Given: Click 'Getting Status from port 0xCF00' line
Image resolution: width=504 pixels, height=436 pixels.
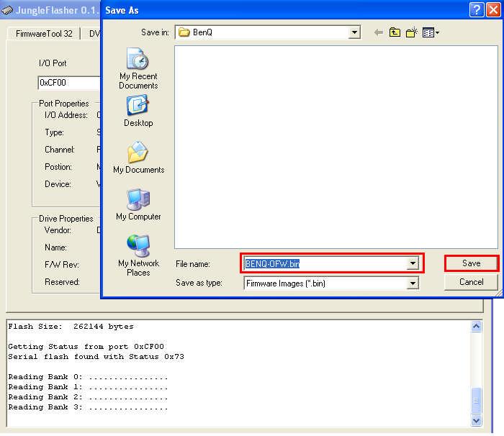Looking at the screenshot, I should pos(86,346).
